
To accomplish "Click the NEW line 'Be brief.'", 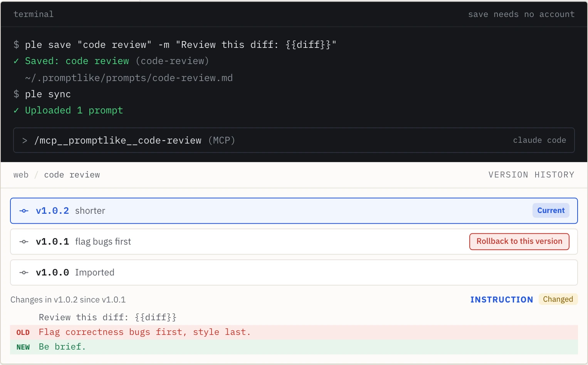I will 294,347.
